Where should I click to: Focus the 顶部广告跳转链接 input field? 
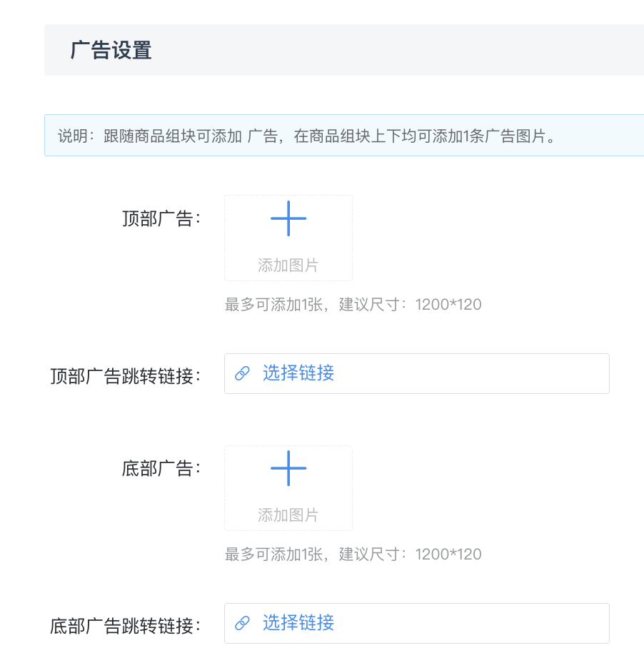coord(417,374)
